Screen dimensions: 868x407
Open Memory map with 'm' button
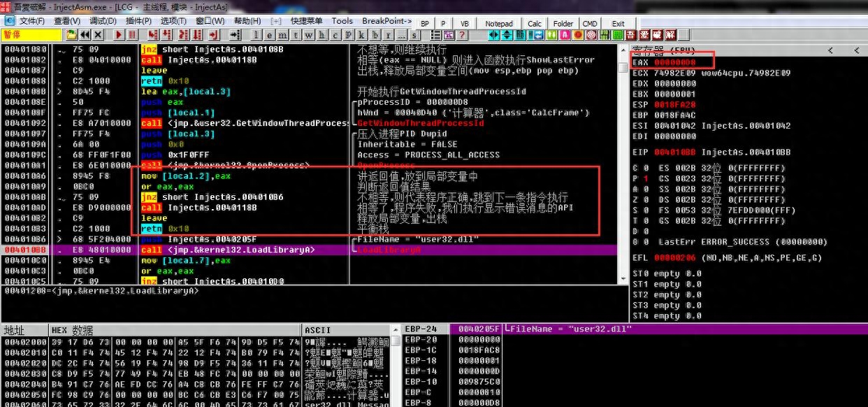[x=283, y=34]
